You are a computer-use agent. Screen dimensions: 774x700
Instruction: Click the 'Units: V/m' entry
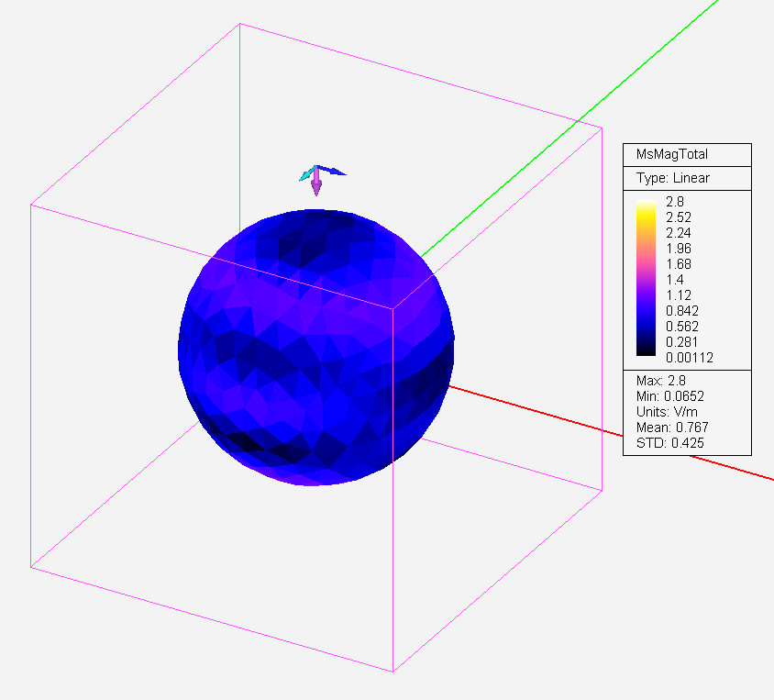pos(667,412)
